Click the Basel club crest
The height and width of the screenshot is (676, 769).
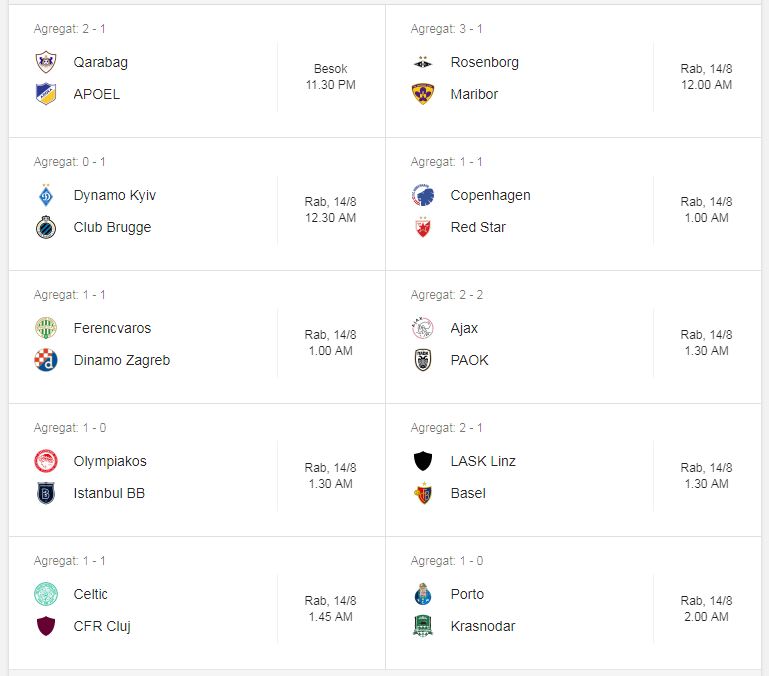(423, 494)
